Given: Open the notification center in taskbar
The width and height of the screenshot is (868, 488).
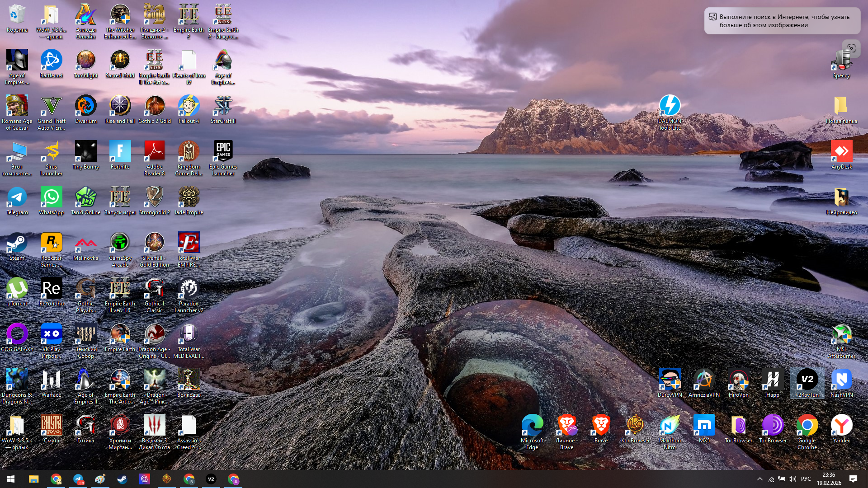Looking at the screenshot, I should coord(853,479).
